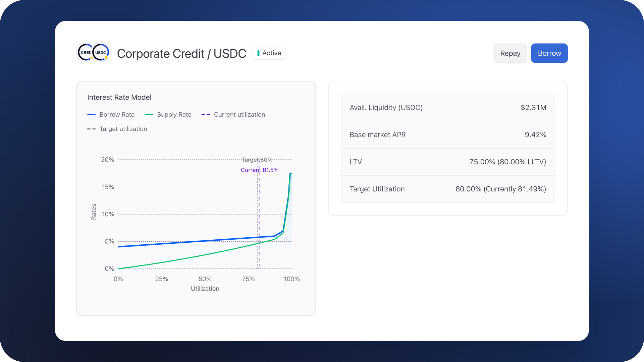The image size is (644, 362).
Task: Select the Corporate Credit / USDC title
Action: (181, 54)
